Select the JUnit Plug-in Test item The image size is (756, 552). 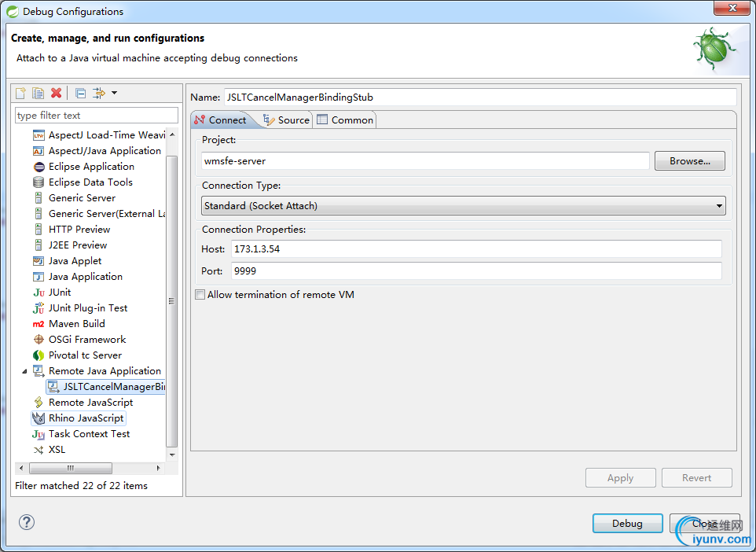[x=87, y=308]
